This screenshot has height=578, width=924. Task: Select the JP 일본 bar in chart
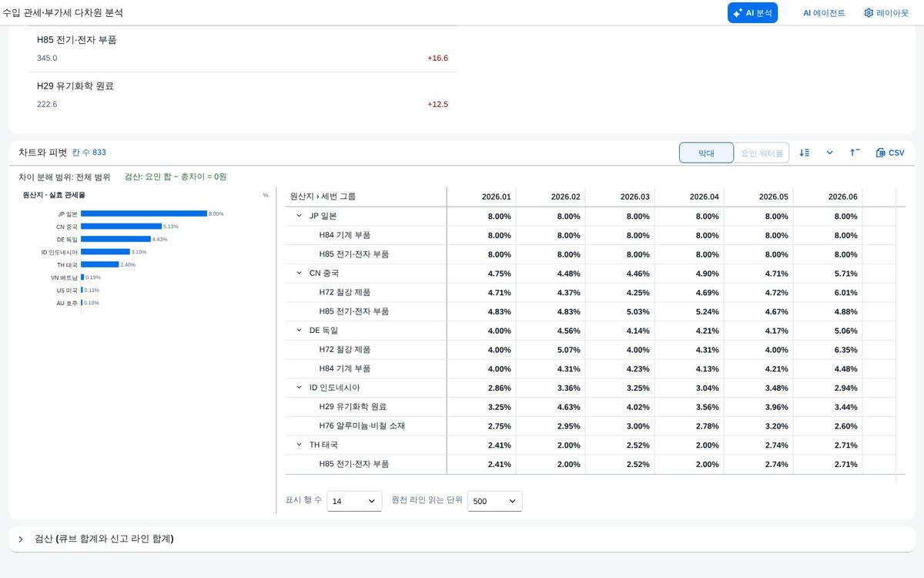[x=144, y=213]
